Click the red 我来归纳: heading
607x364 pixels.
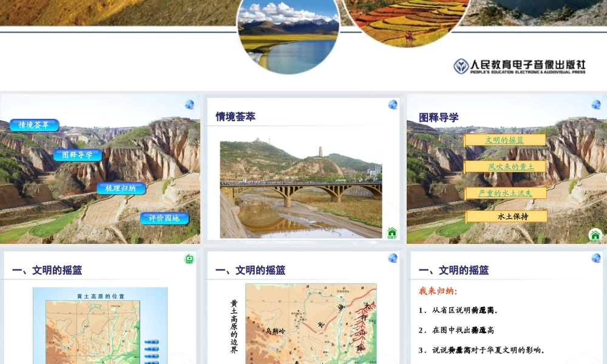tap(438, 291)
